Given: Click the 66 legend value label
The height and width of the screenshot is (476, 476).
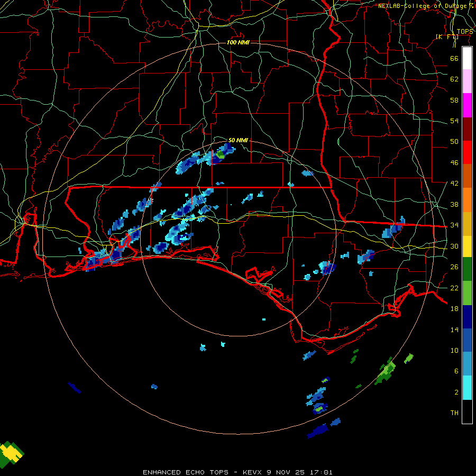Looking at the screenshot, I should [454, 58].
